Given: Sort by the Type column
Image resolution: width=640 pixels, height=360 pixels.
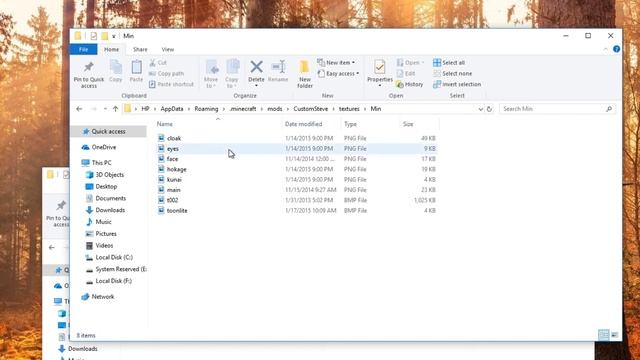Looking at the screenshot, I should coord(350,124).
